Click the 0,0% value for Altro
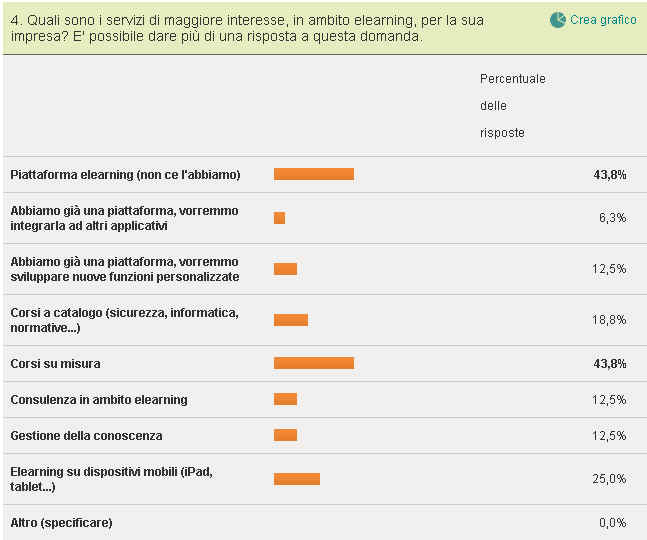This screenshot has width=647, height=540. pos(612,522)
